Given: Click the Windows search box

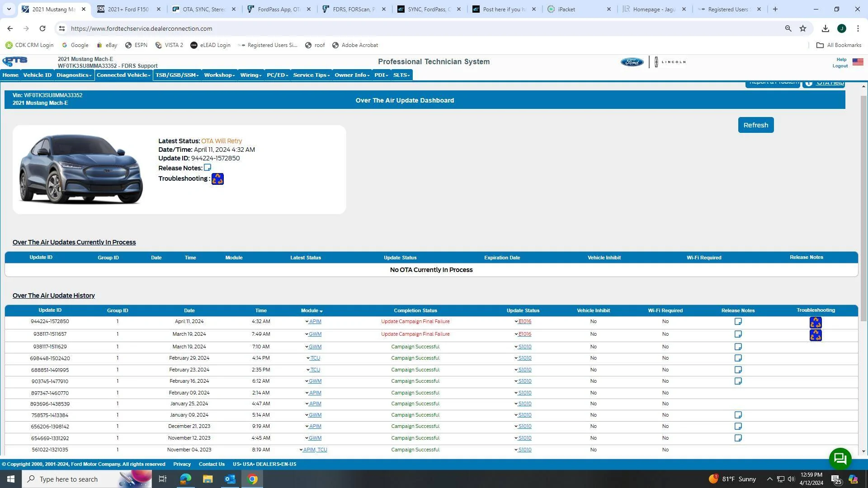Looking at the screenshot, I should pyautogui.click(x=86, y=479).
